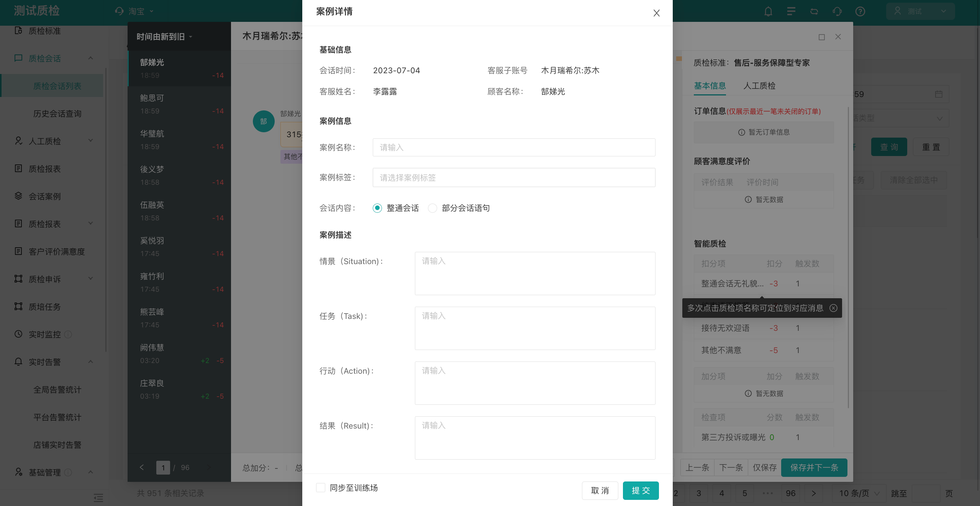
Task: Click the calendar icon in date field
Action: [939, 94]
